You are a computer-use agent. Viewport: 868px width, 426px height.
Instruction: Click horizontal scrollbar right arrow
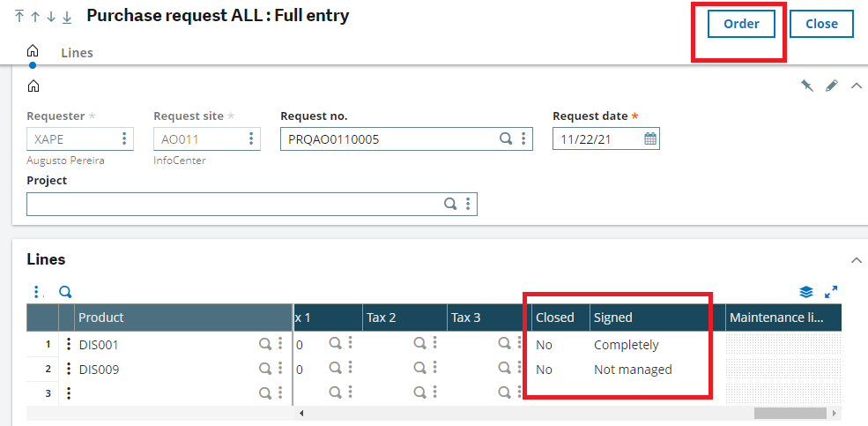(835, 414)
